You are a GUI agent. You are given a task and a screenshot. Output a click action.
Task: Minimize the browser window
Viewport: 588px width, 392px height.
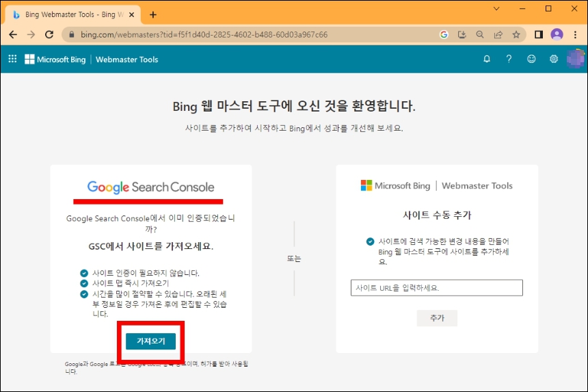coord(522,9)
